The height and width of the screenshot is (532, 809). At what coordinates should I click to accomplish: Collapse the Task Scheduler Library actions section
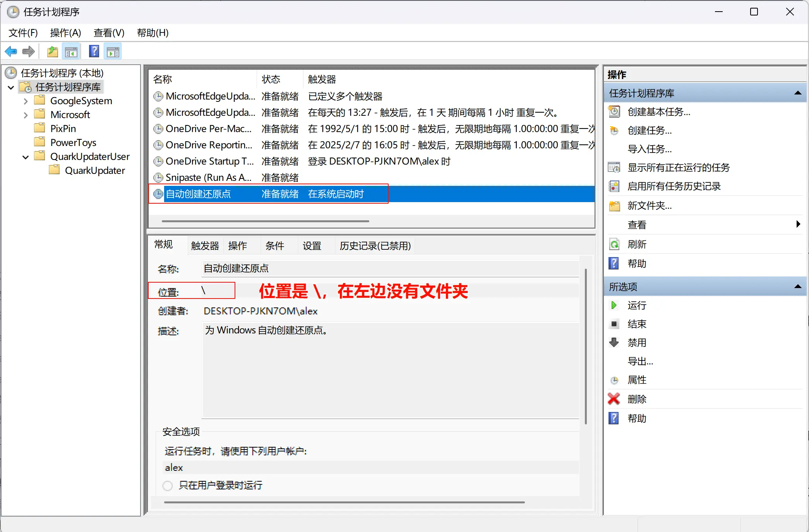point(797,93)
